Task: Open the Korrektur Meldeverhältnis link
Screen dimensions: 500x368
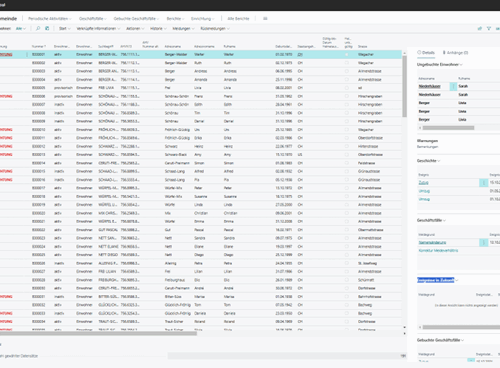Action: click(438, 251)
